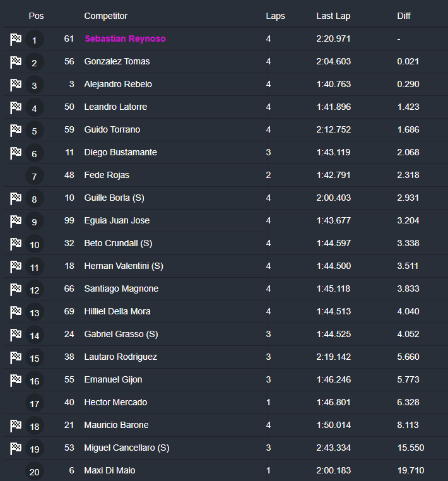448x481 pixels.
Task: Click the position 20 circle badge
Action: 34,472
